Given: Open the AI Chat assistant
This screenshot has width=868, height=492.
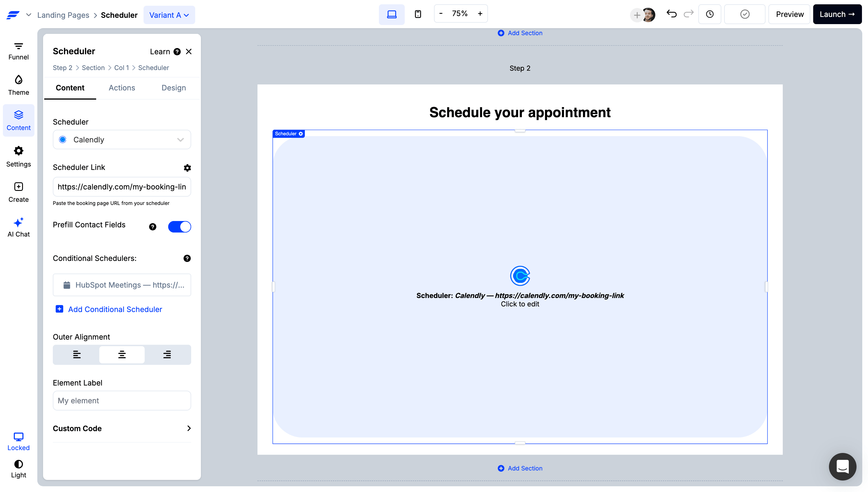Looking at the screenshot, I should 18,227.
